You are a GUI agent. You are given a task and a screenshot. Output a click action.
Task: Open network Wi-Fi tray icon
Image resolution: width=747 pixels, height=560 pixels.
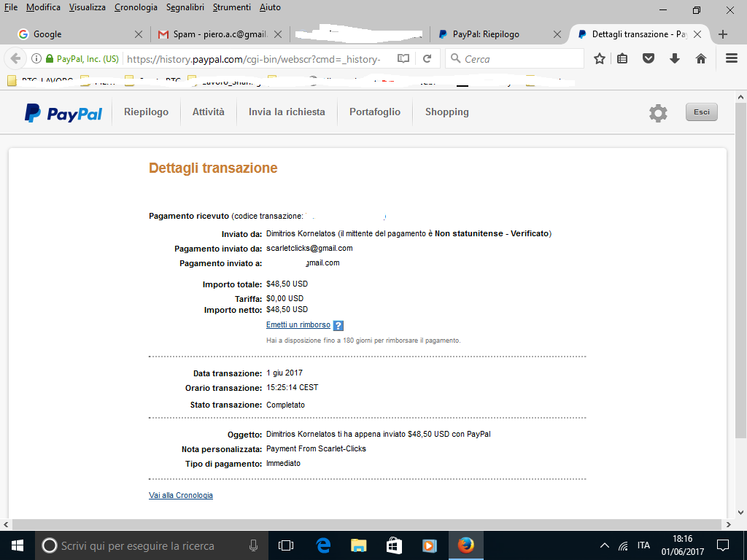coord(623,545)
